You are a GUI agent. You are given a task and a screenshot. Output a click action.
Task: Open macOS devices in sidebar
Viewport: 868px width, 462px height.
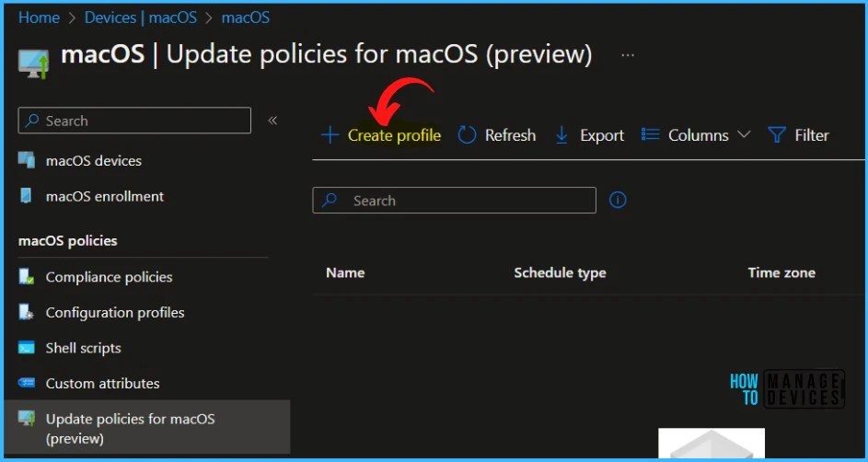click(x=94, y=161)
